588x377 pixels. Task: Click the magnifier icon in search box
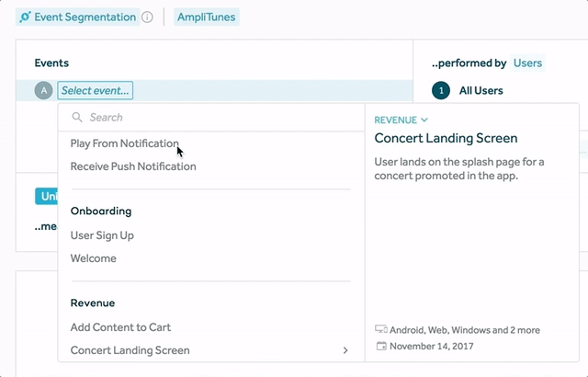pos(77,118)
